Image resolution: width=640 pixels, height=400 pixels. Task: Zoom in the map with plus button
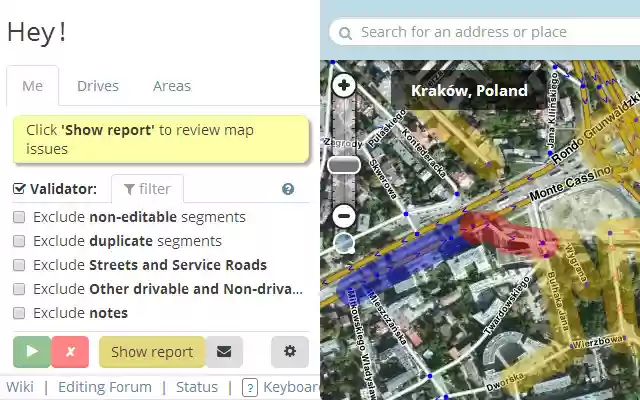coord(344,85)
